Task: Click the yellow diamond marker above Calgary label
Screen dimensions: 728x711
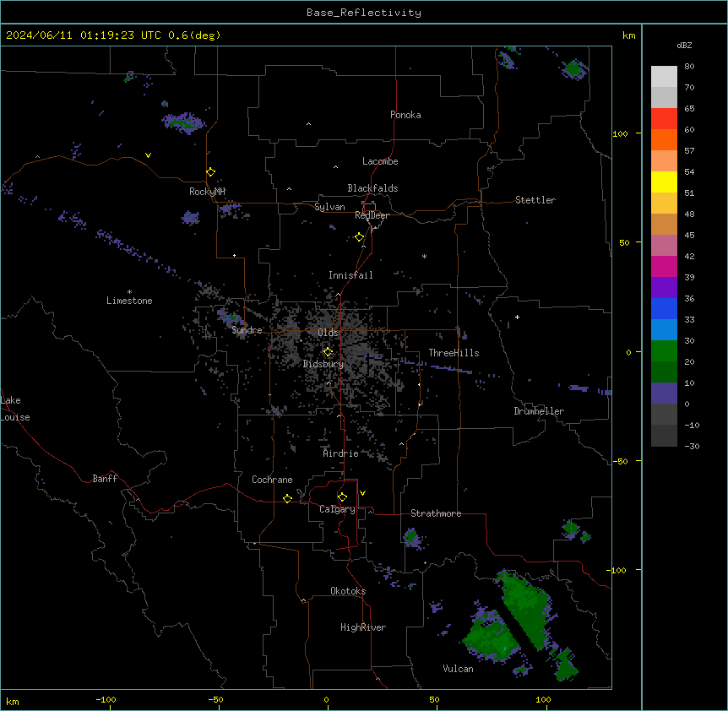Action: 342,497
